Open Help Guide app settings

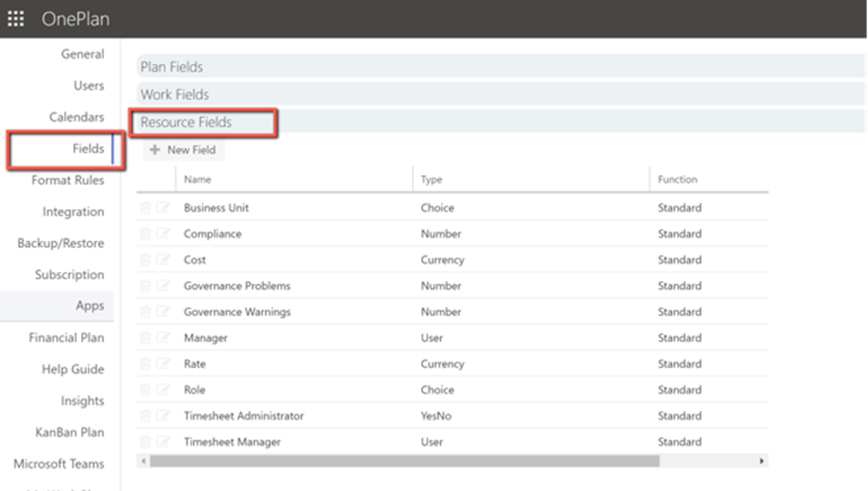click(73, 369)
